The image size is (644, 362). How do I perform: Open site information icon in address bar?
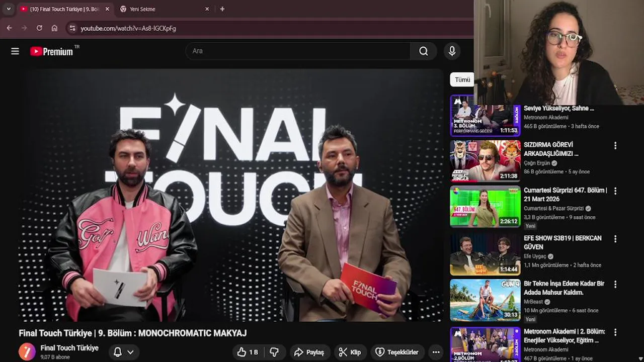[x=72, y=28]
